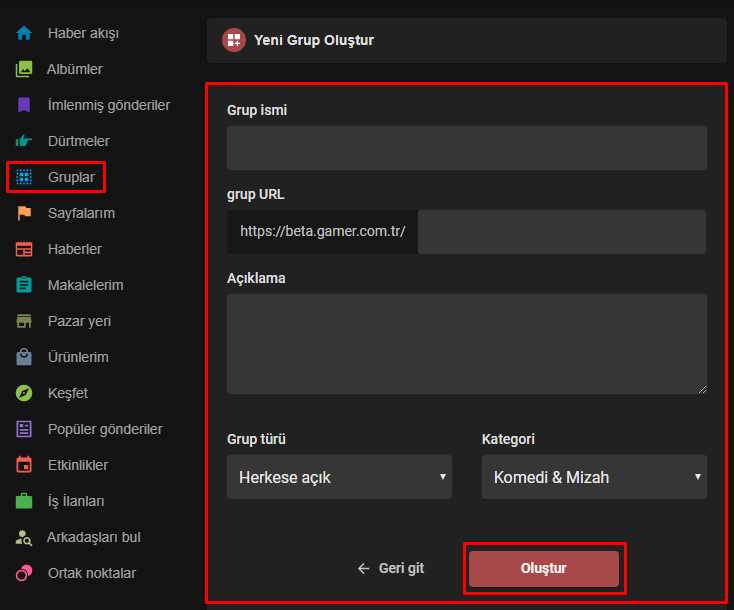This screenshot has height=610, width=734.
Task: Click inside the Açıklama text area
Action: tap(467, 344)
